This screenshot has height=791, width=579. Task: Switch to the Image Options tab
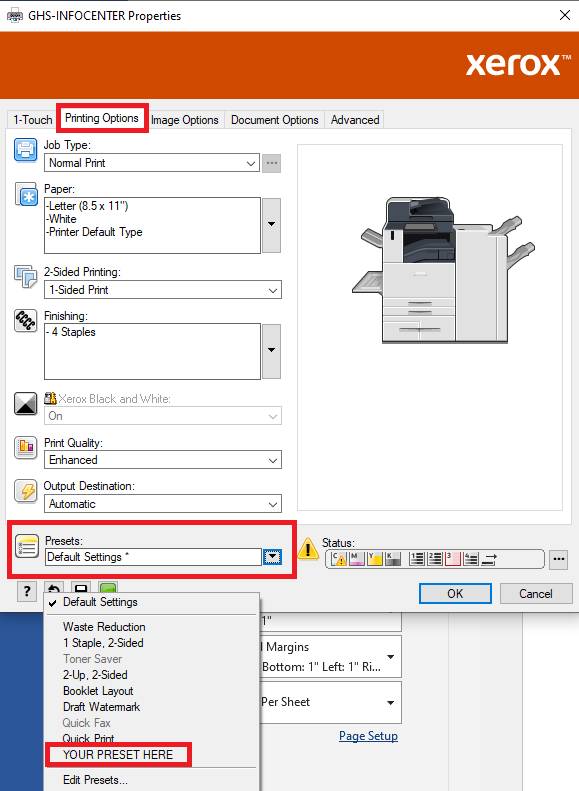[x=185, y=120]
